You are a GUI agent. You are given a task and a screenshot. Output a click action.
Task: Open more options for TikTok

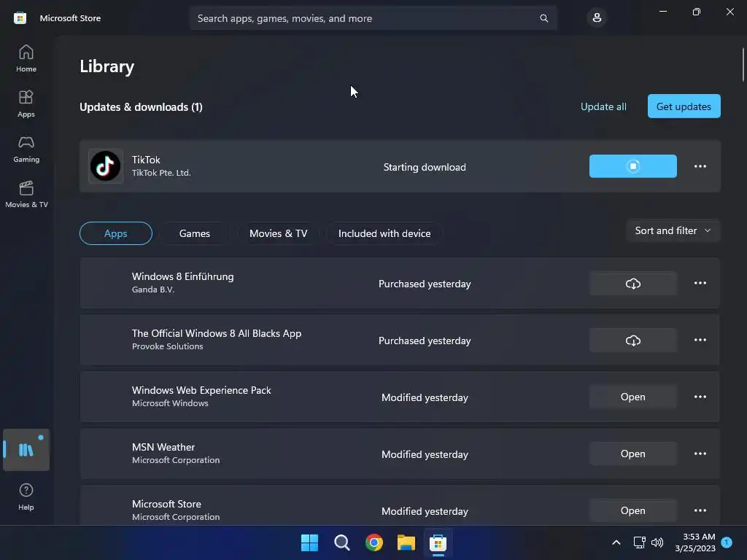[x=700, y=166]
